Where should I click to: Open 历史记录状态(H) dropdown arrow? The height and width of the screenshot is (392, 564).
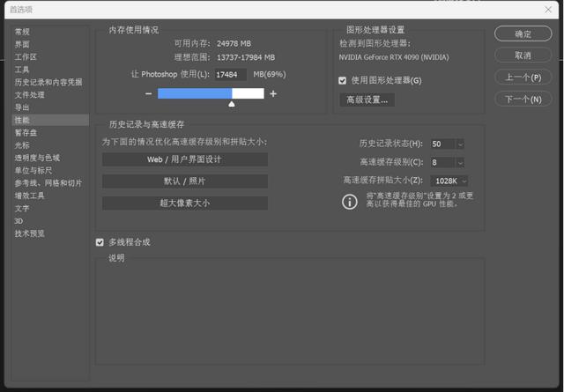pyautogui.click(x=460, y=144)
